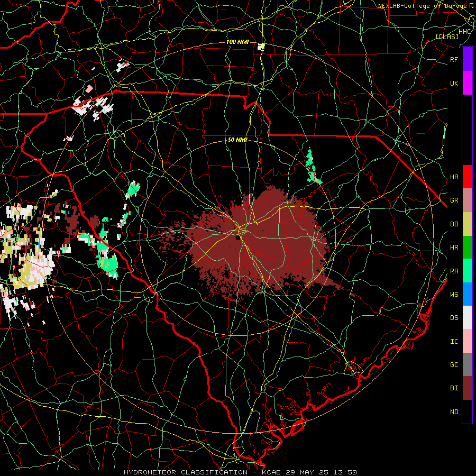
Task: Click the brown BI legend swatch
Action: coord(467,388)
